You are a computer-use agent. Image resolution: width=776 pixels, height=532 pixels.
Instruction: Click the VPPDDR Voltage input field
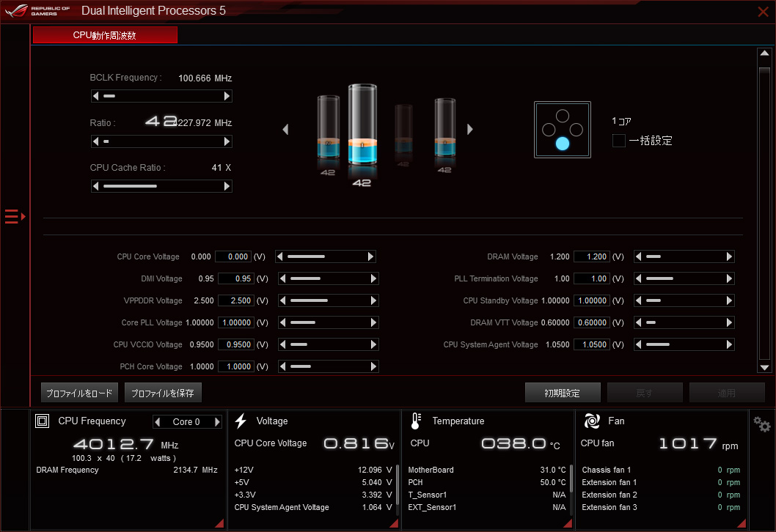(236, 300)
